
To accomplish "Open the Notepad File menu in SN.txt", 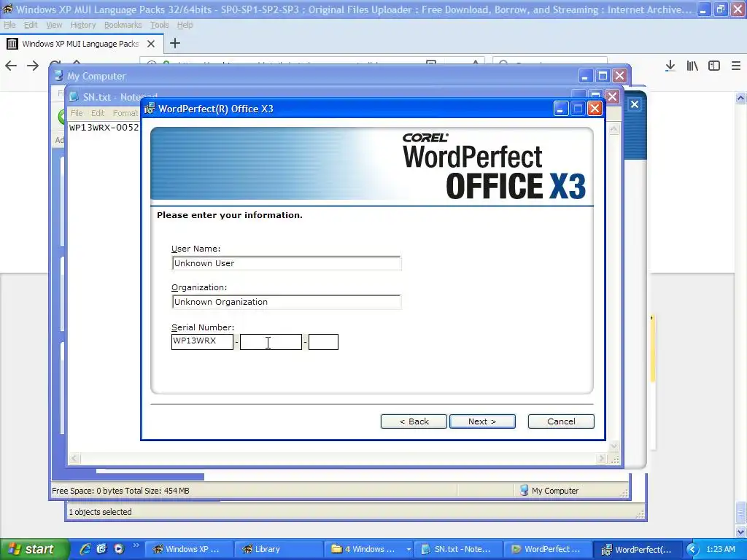I will click(x=77, y=113).
